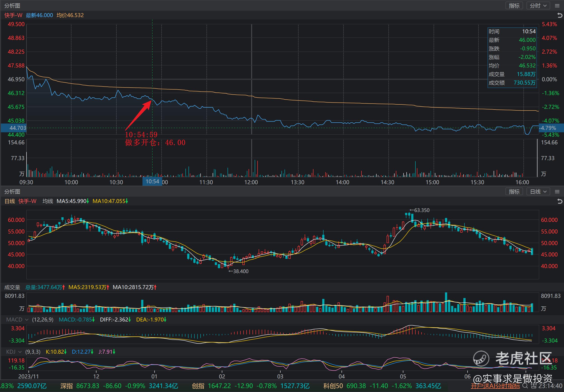Click the 日线 label left of 快手-W

coord(10,201)
